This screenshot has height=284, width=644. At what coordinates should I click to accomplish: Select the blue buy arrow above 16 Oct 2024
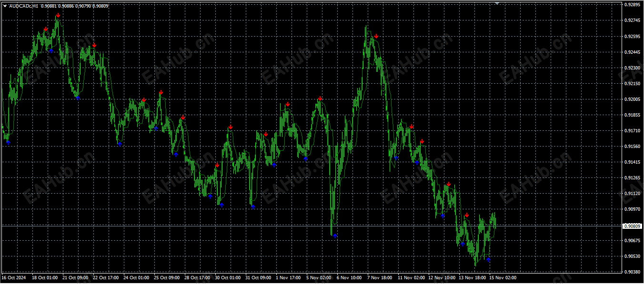(x=8, y=142)
